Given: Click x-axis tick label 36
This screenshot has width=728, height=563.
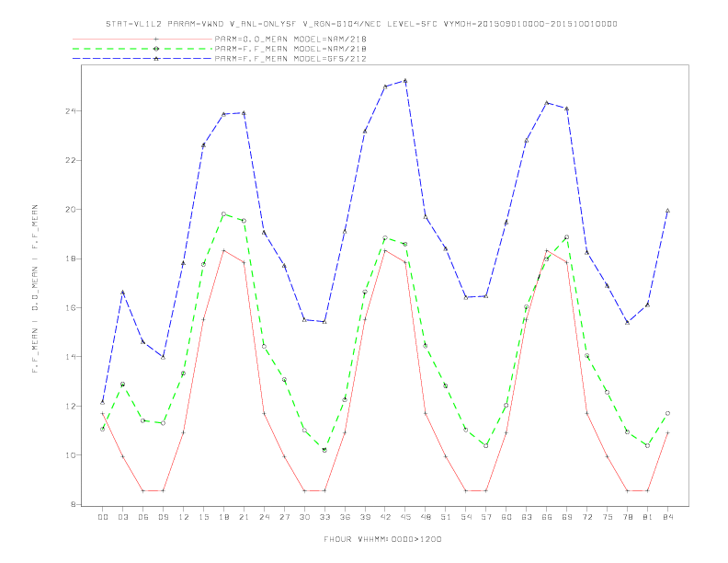Looking at the screenshot, I should 345,517.
